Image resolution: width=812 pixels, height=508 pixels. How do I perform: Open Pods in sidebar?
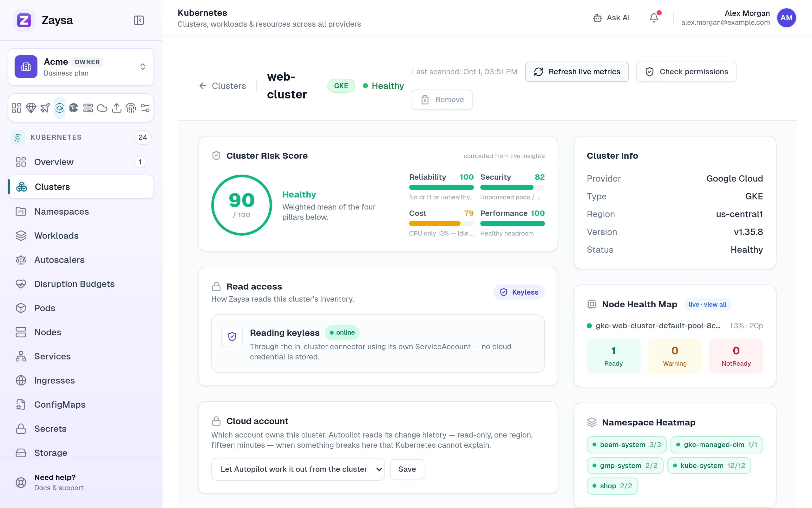point(81,308)
